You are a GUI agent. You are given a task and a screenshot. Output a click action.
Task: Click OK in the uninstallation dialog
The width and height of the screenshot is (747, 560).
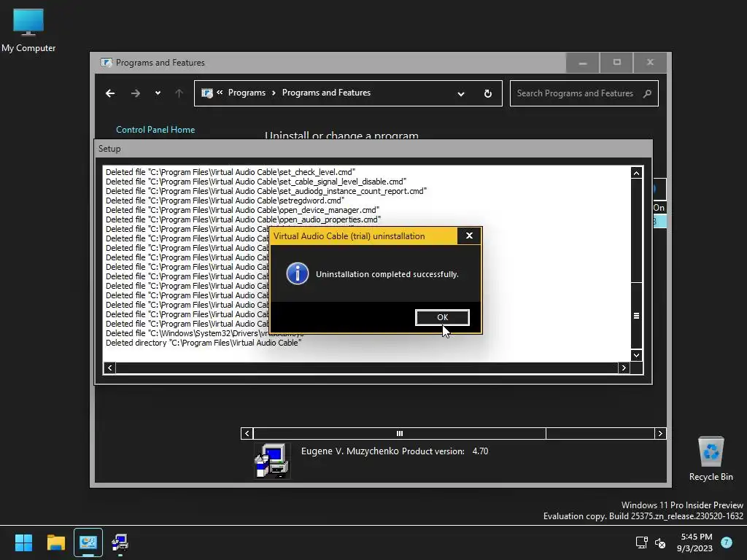point(442,317)
